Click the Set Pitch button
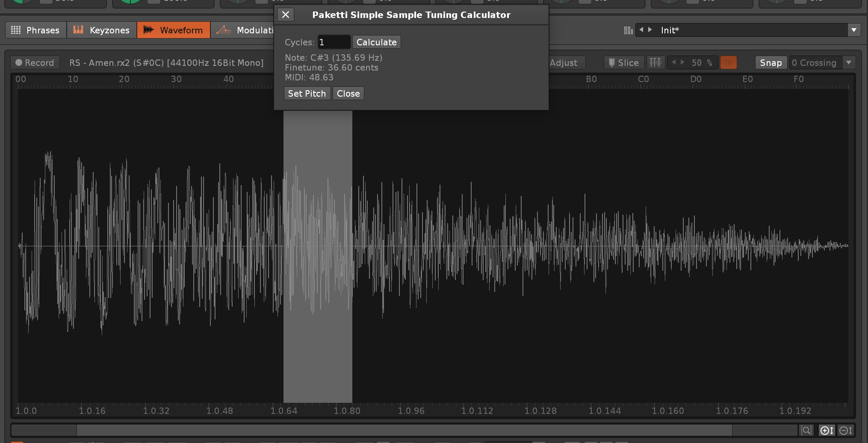 307,94
